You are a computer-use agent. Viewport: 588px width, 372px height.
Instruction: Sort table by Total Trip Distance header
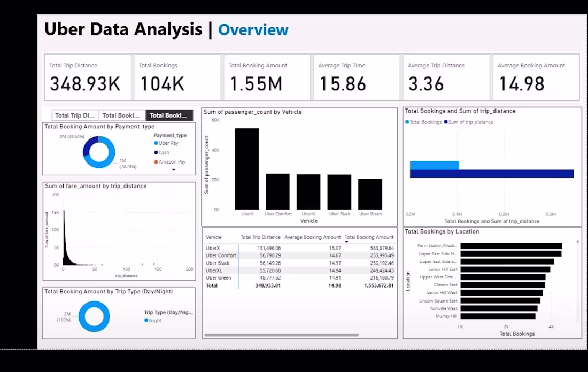260,237
